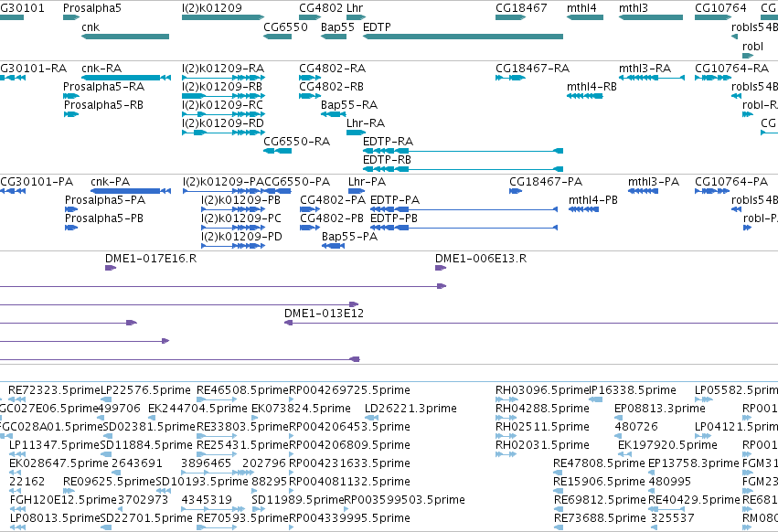Select the EDTP-RA transcript label
778x532 pixels.
[x=388, y=142]
